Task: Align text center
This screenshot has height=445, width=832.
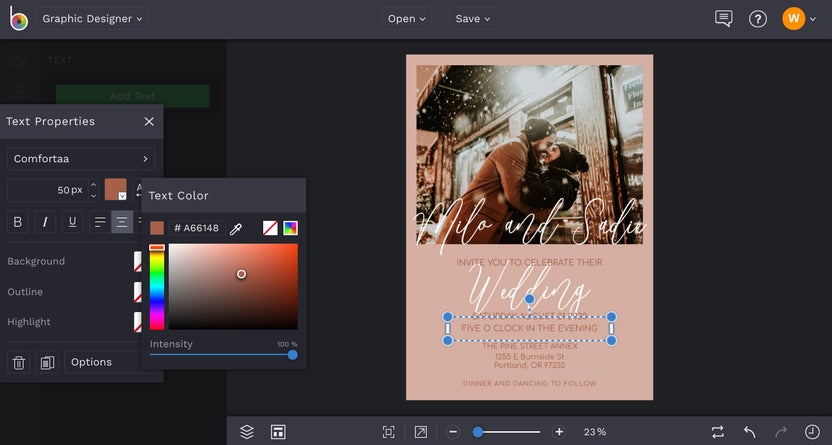Action: (122, 222)
